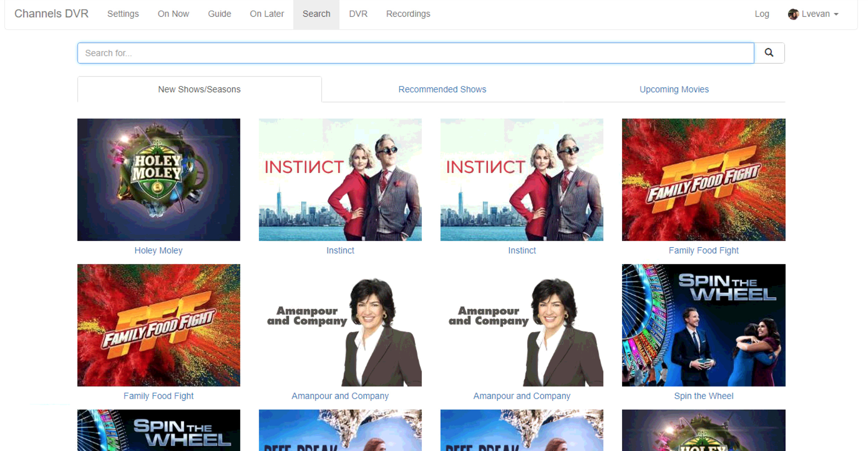Click the Channels DVR brand link
Image resolution: width=868 pixels, height=451 pixels.
pos(51,14)
